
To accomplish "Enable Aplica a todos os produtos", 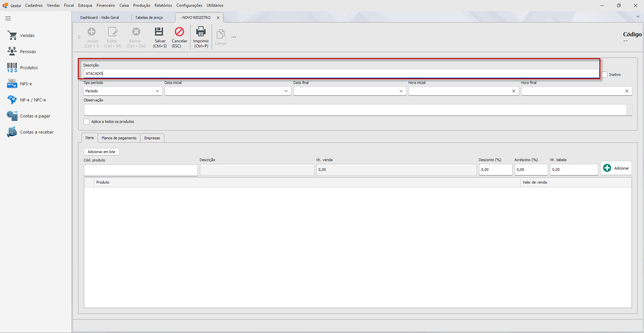I will coord(87,122).
